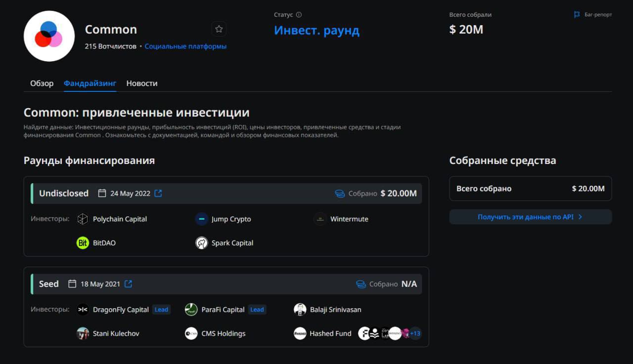Image resolution: width=633 pixels, height=364 pixels.
Task: Open external link for 18 May 2021 round
Action: tap(128, 284)
